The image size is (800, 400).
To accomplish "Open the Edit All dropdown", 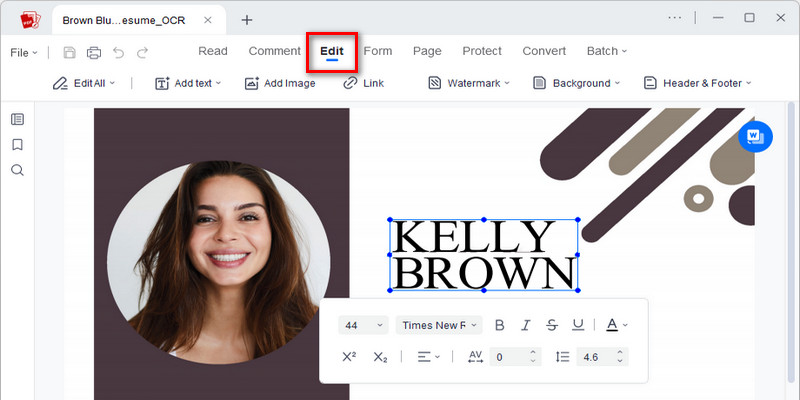I will pyautogui.click(x=84, y=83).
